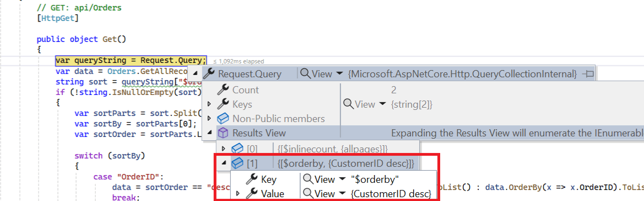
Task: Open the dropdown arrow next to Keys View
Action: pos(382,104)
